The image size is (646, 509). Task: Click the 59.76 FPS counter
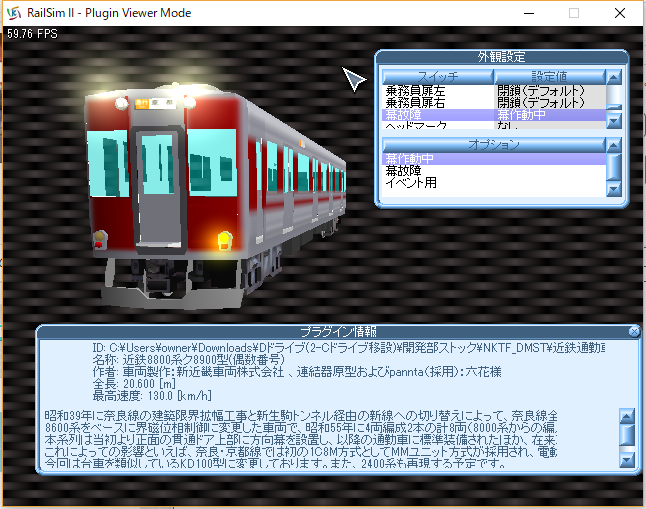[32, 34]
